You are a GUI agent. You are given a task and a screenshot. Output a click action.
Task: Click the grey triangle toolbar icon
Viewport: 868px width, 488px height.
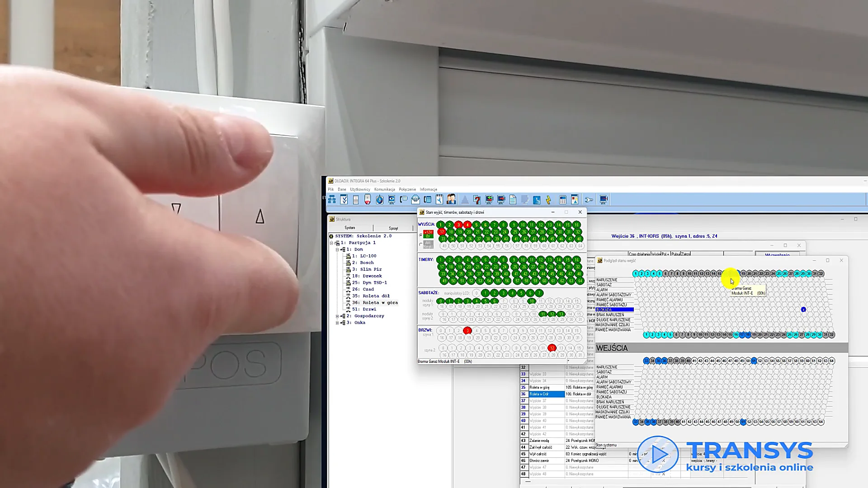[465, 200]
